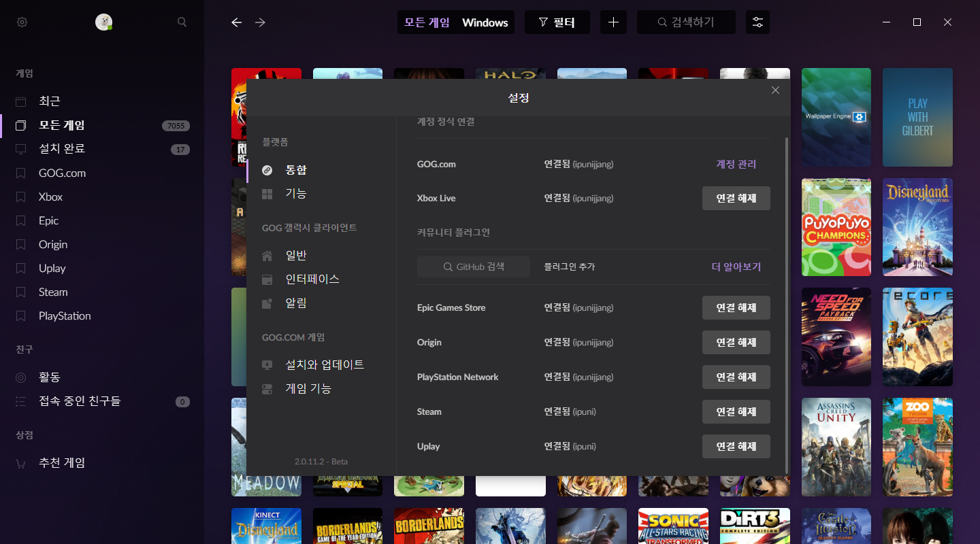Go back with the left arrow
The height and width of the screenshot is (544, 980).
click(x=236, y=22)
